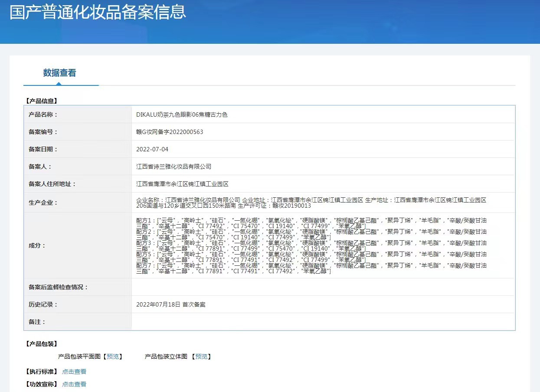Select the 备案日期 value 2022-07-04
This screenshot has height=392, width=540.
pyautogui.click(x=153, y=149)
